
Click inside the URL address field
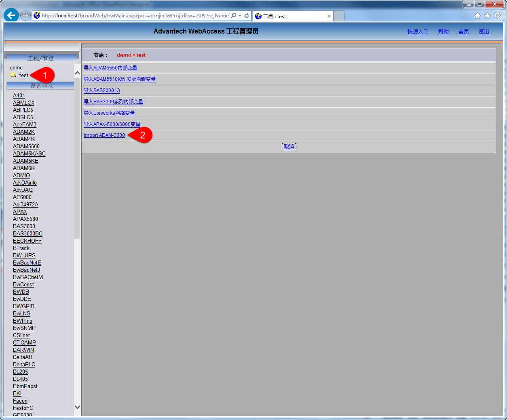coord(133,16)
